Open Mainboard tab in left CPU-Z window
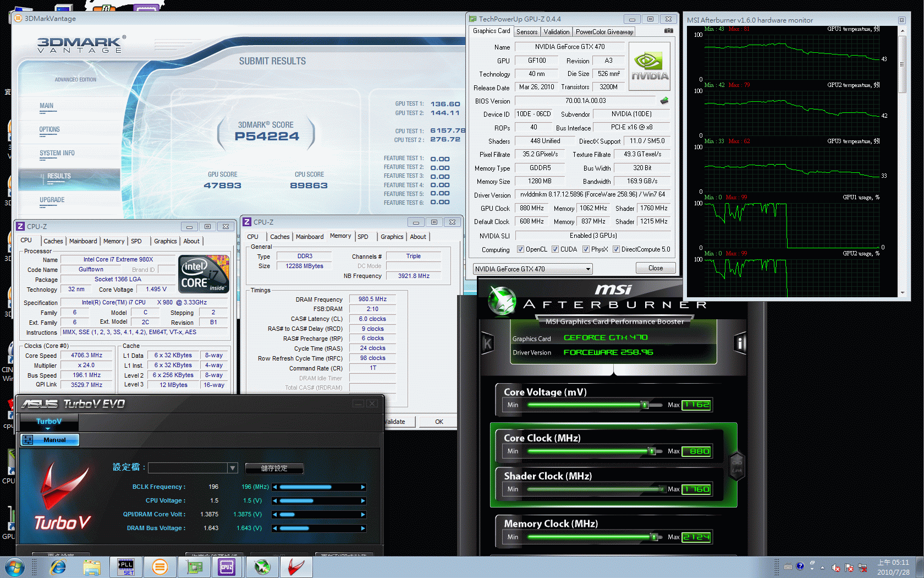This screenshot has width=924, height=578. pos(83,241)
